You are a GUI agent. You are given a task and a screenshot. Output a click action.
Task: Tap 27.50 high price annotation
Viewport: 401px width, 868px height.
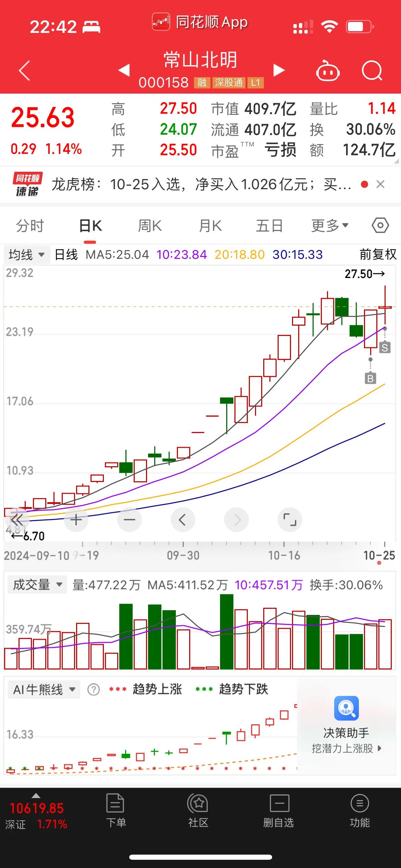pos(365,274)
